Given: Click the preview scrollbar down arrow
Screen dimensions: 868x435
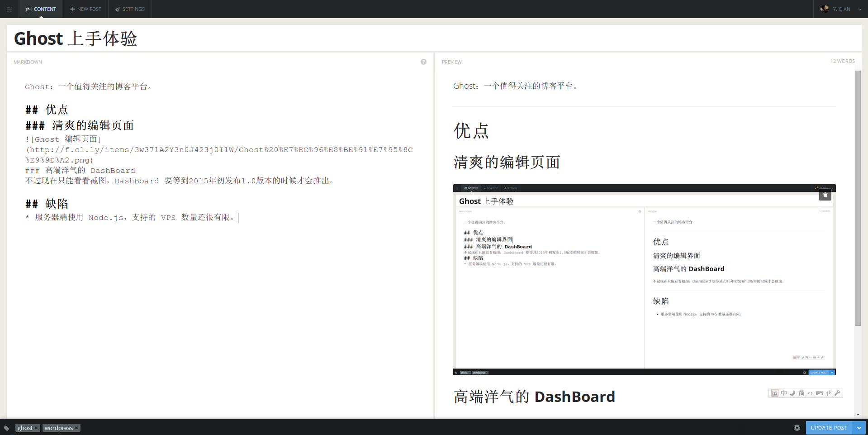Looking at the screenshot, I should click(858, 414).
